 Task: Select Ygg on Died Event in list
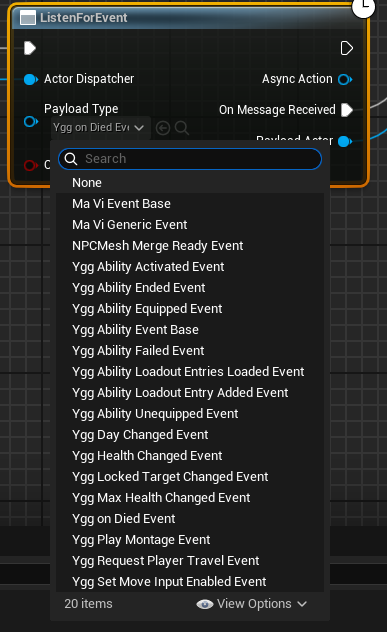tap(190, 518)
